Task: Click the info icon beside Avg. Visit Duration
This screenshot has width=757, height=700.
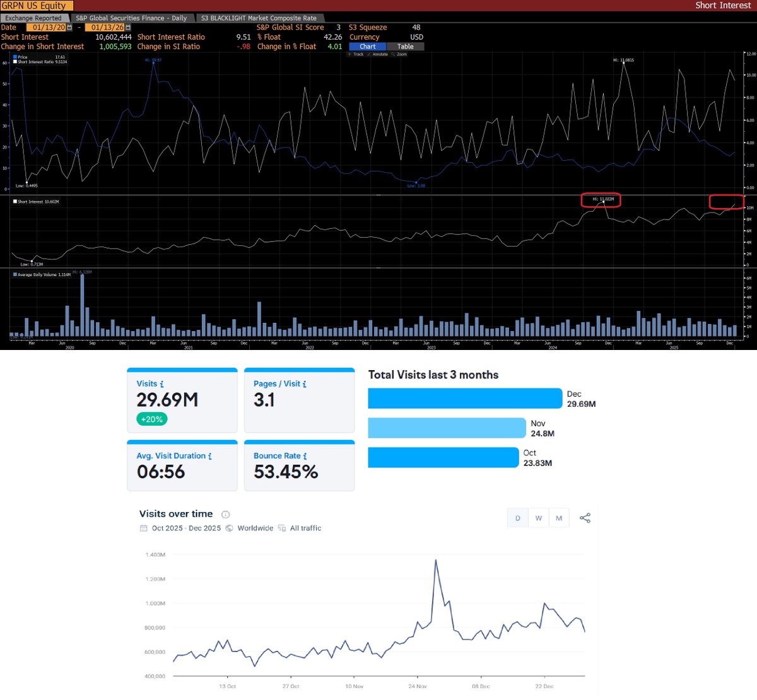Action: [x=210, y=456]
